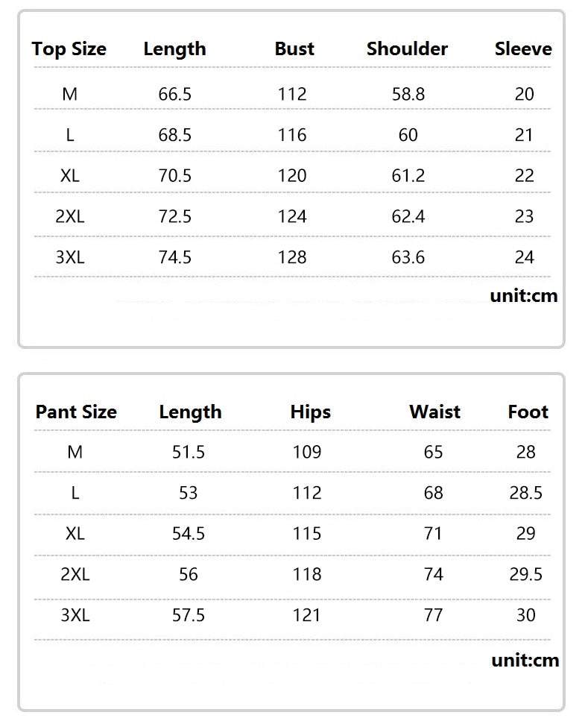
Task: Select the Bust column header
Action: pyautogui.click(x=294, y=49)
